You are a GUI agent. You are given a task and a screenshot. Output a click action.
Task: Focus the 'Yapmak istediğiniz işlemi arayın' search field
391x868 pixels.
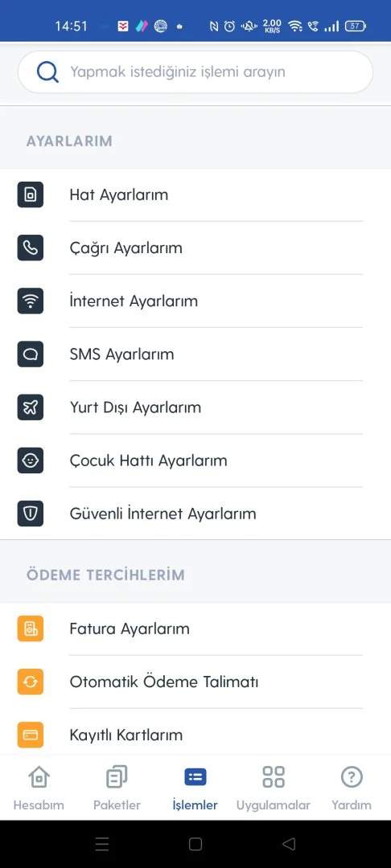(195, 72)
